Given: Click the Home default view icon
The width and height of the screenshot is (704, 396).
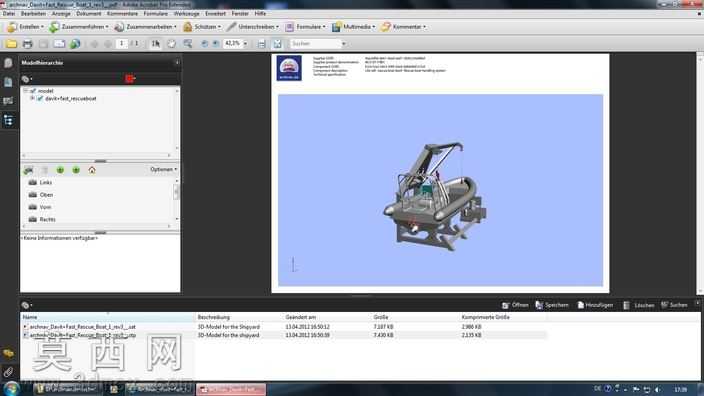Looking at the screenshot, I should (92, 170).
